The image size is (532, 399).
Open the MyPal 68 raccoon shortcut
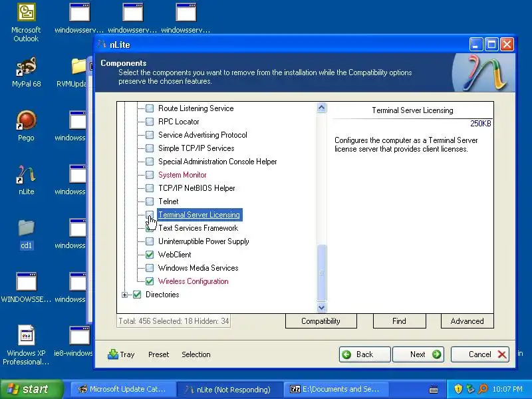[26, 72]
